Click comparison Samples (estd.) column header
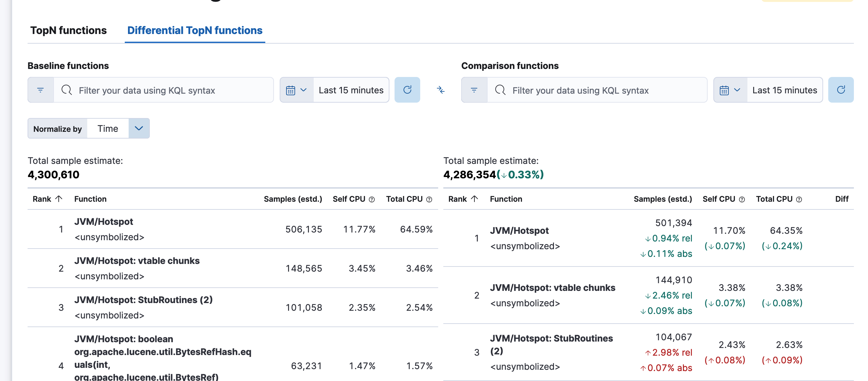868x381 pixels. (x=663, y=199)
